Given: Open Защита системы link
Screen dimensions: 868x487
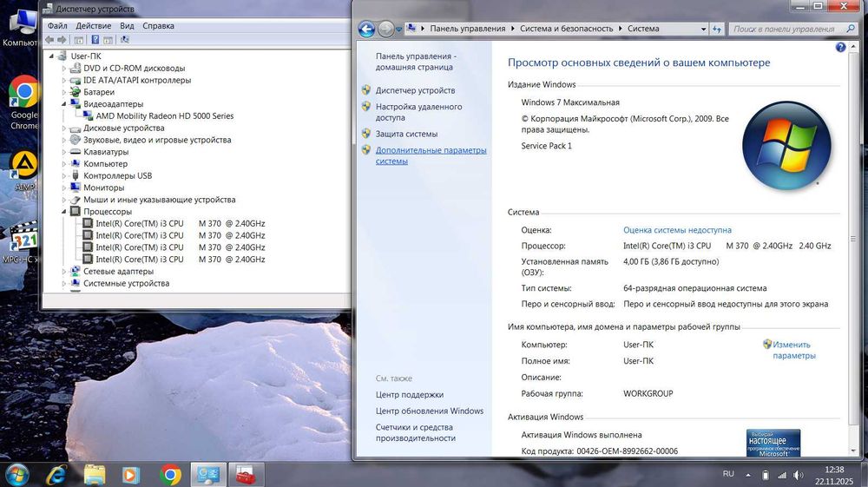Looking at the screenshot, I should [406, 134].
